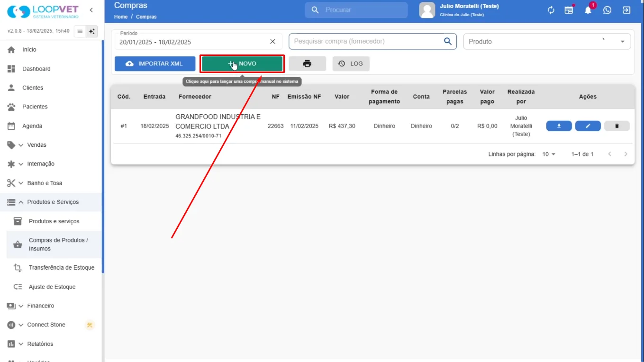
Task: Open the calendar-table icon in header
Action: click(x=569, y=10)
